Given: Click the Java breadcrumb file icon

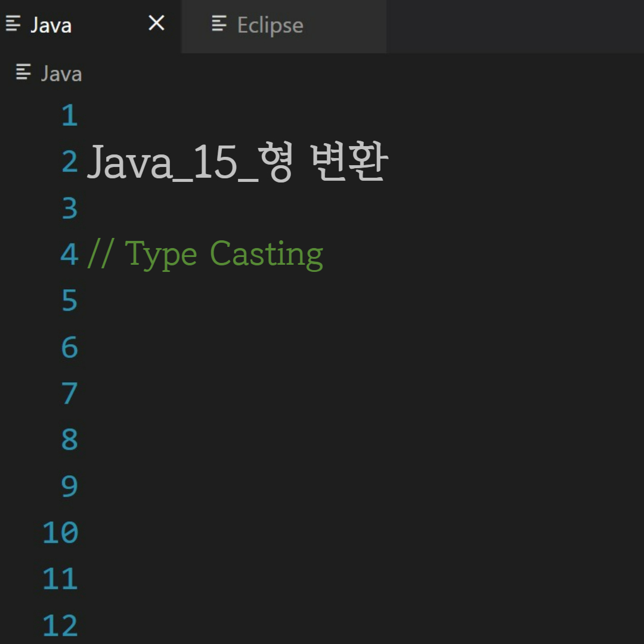Looking at the screenshot, I should pos(23,72).
